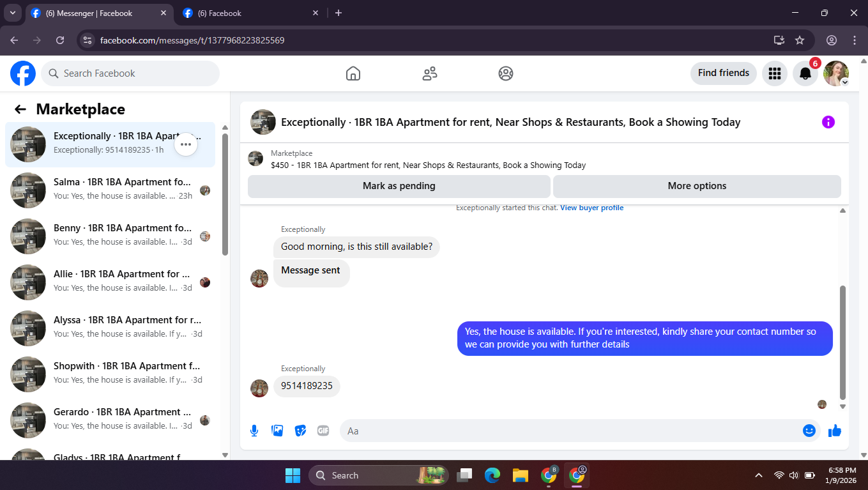This screenshot has height=490, width=868.
Task: Open the Benny conversation
Action: pyautogui.click(x=110, y=236)
